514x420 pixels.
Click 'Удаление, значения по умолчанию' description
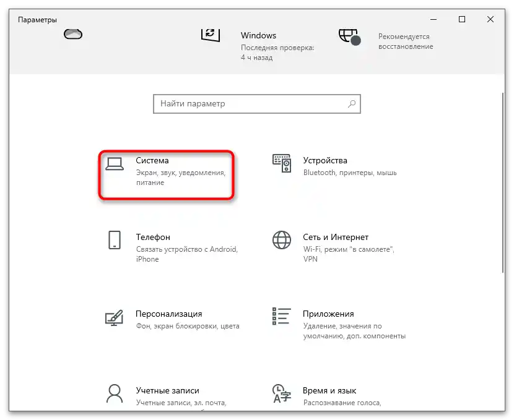pyautogui.click(x=354, y=331)
